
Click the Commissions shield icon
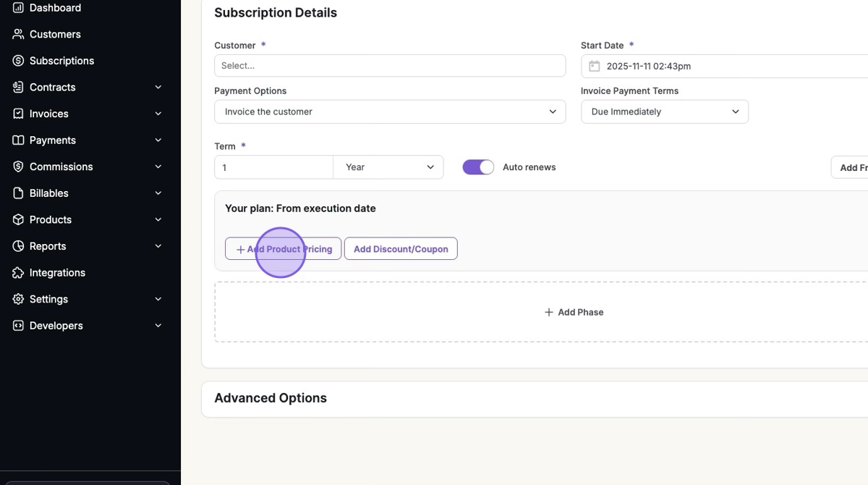click(x=18, y=166)
